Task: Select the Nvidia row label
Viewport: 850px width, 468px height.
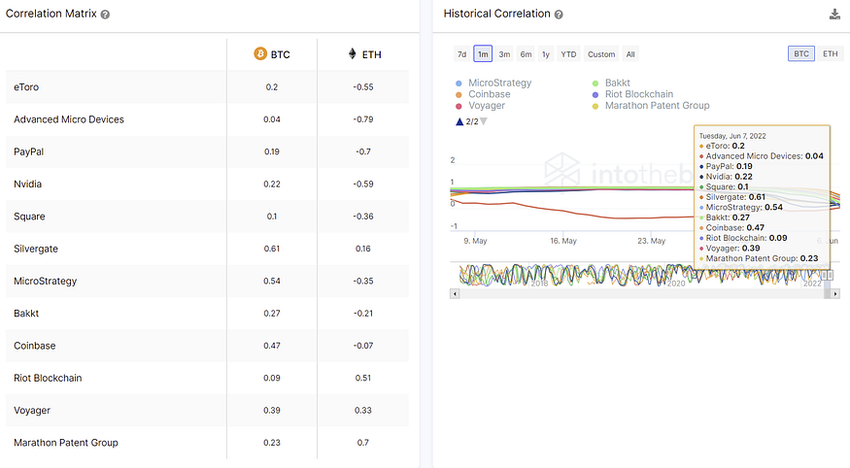Action: 28,184
